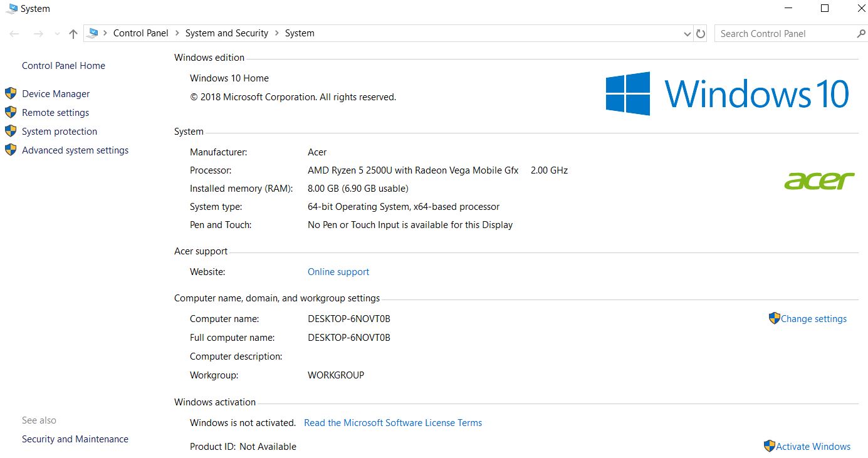Refresh the address bar location
Image resolution: width=868 pixels, height=458 pixels.
(701, 34)
